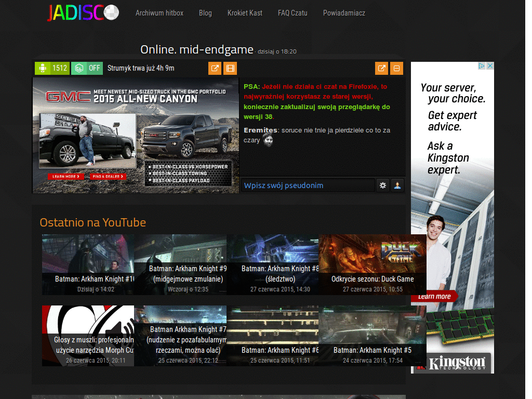The image size is (532, 399).
Task: Open Batman: Arkham Knight #9 video thumbnail
Action: 180,264
